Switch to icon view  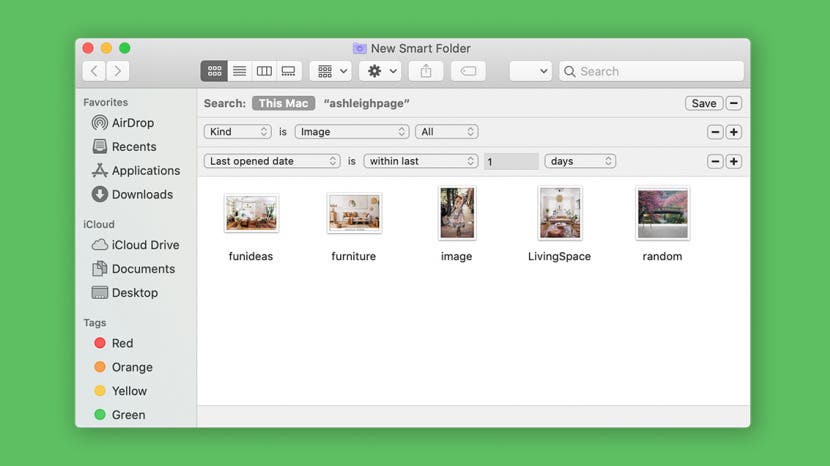click(x=214, y=71)
